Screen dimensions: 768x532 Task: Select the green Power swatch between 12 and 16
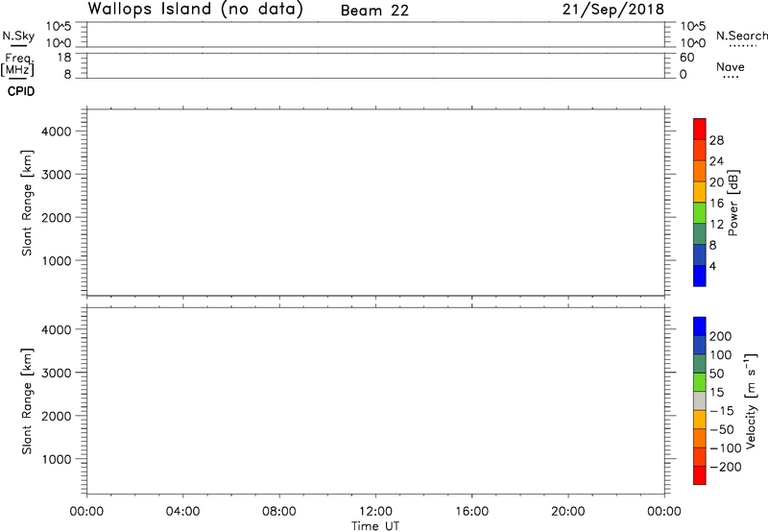pyautogui.click(x=699, y=213)
